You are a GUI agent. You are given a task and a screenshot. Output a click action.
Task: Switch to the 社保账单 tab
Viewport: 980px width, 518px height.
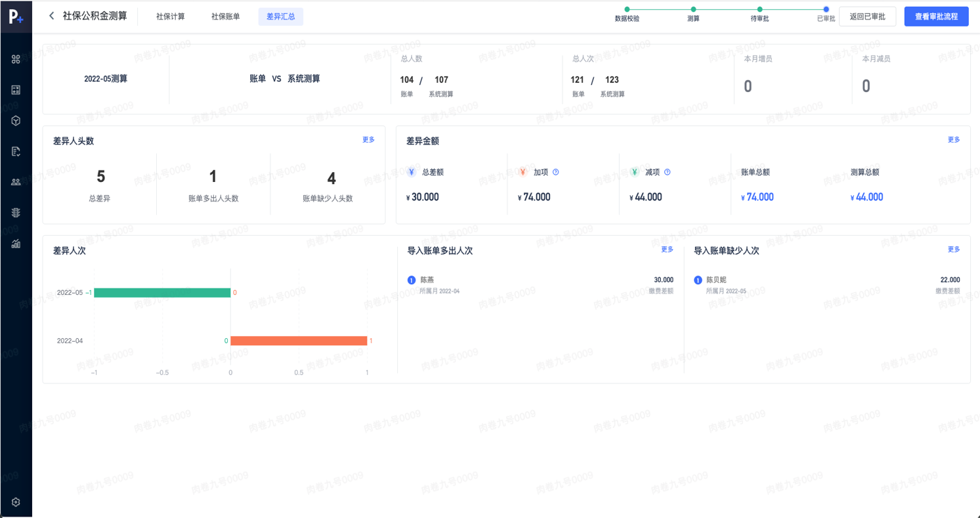[225, 17]
